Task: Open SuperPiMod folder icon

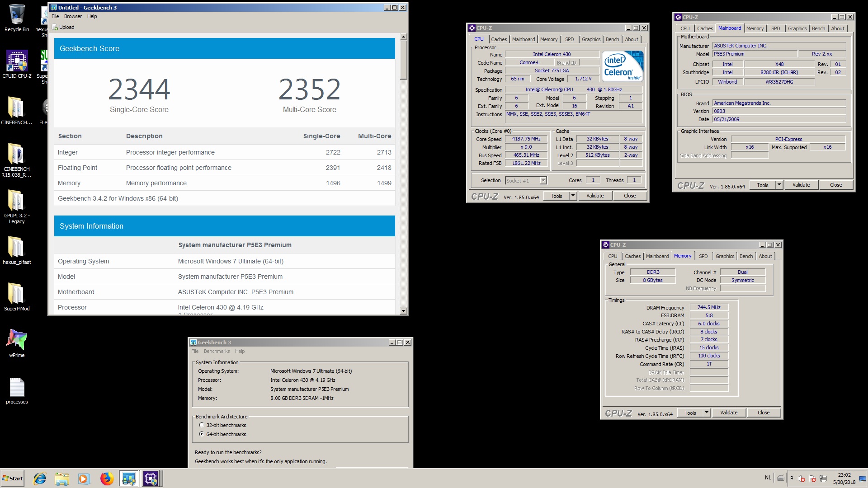Action: click(17, 297)
